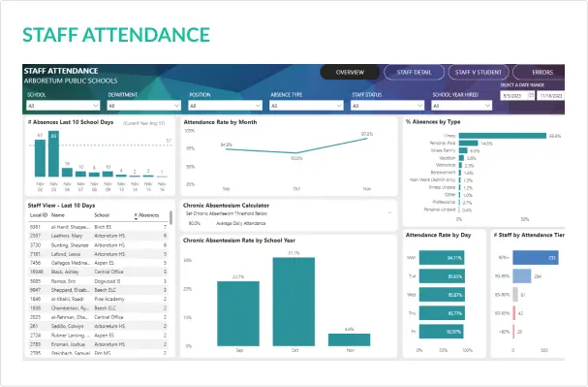Click the Oct chronic absenteeism bar

(294, 302)
